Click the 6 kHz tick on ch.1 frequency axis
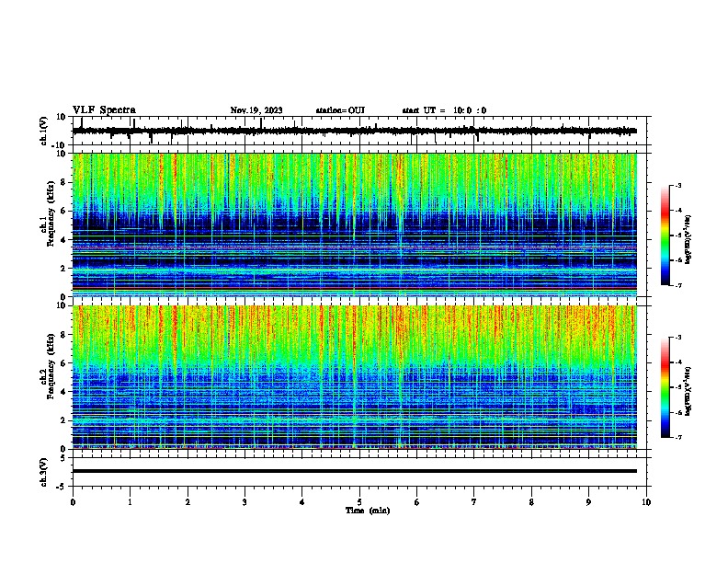The image size is (728, 563). click(63, 211)
